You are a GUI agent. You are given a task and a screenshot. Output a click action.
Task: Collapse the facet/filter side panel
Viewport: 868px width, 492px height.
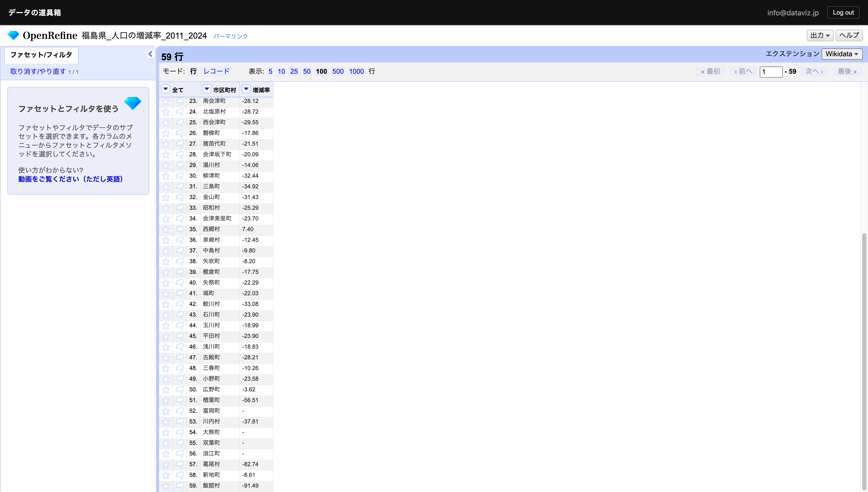(150, 54)
